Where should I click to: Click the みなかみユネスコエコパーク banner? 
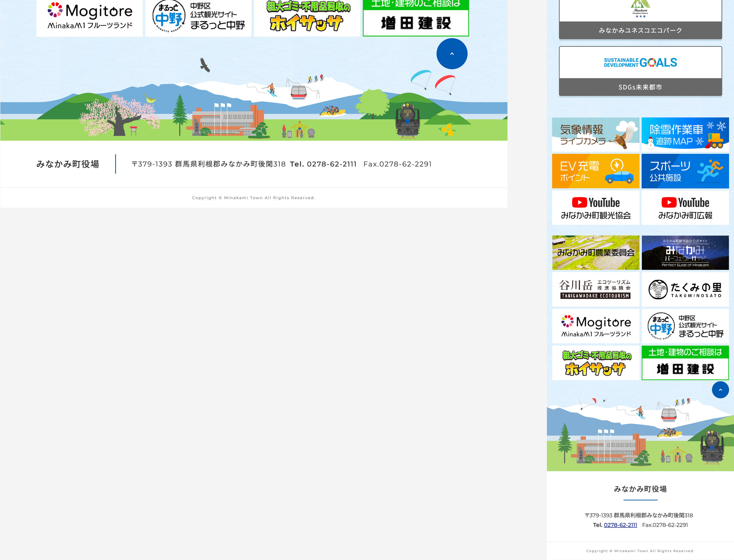pyautogui.click(x=640, y=20)
